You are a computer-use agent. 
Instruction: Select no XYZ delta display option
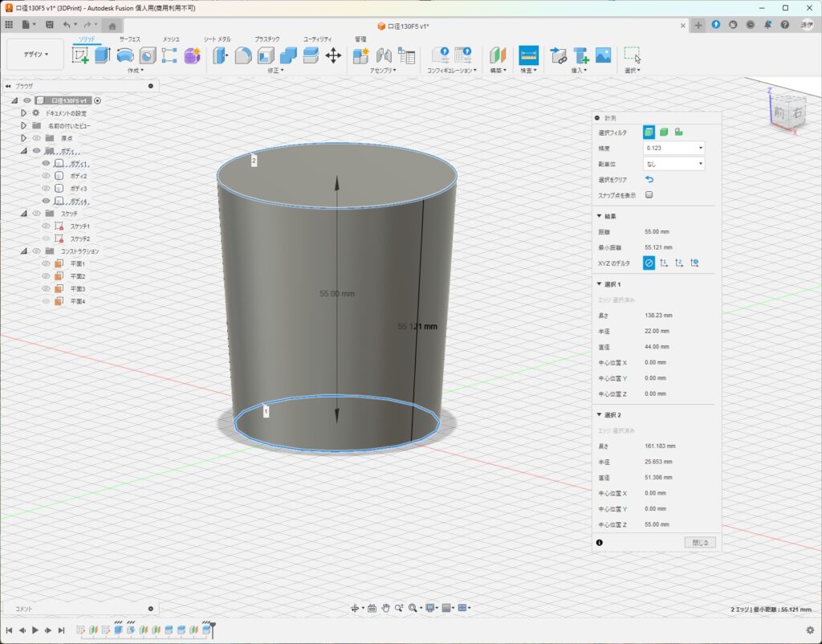[x=649, y=263]
